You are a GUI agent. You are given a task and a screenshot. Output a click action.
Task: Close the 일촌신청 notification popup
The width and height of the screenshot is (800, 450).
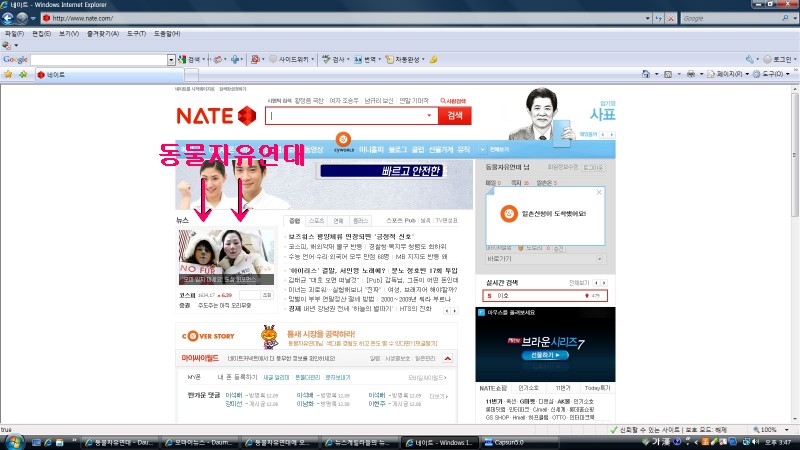point(599,192)
